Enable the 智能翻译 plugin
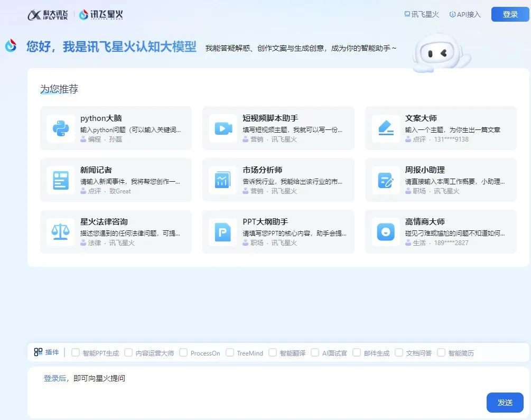Image resolution: width=531 pixels, height=420 pixels. pyautogui.click(x=273, y=352)
